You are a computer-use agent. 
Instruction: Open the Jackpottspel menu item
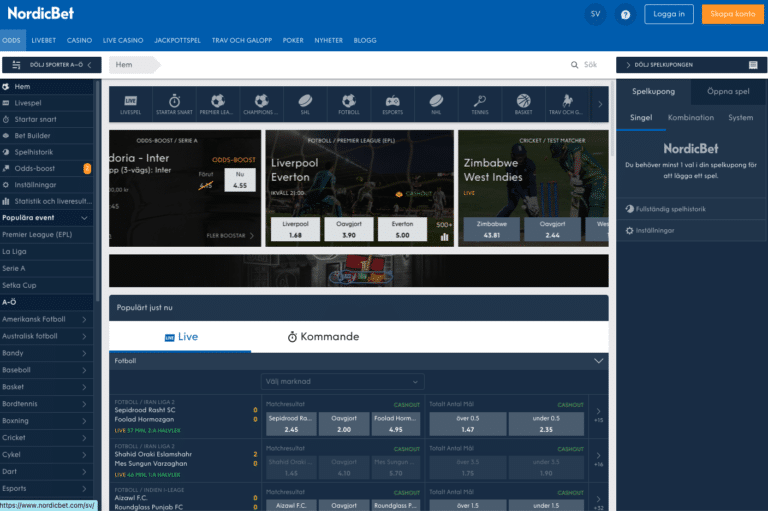[x=177, y=40]
